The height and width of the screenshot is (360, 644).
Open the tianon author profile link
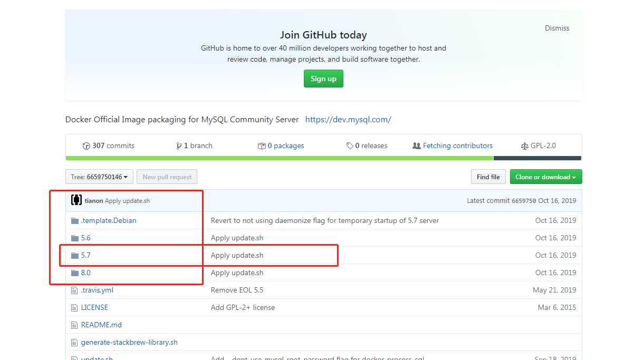94,201
